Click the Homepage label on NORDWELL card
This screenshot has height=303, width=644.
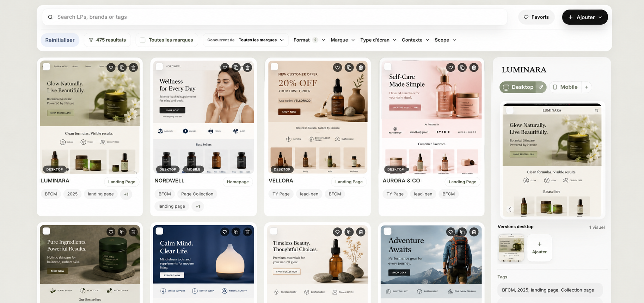(238, 182)
